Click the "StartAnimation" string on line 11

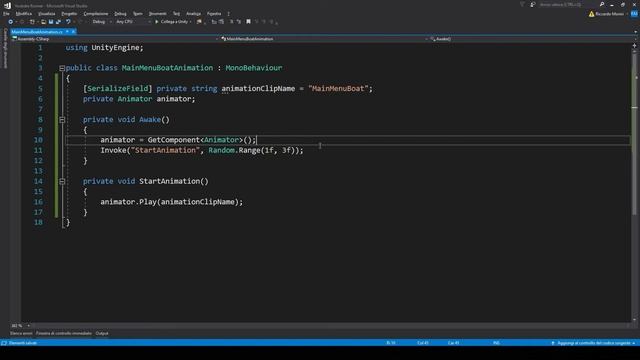coord(165,150)
